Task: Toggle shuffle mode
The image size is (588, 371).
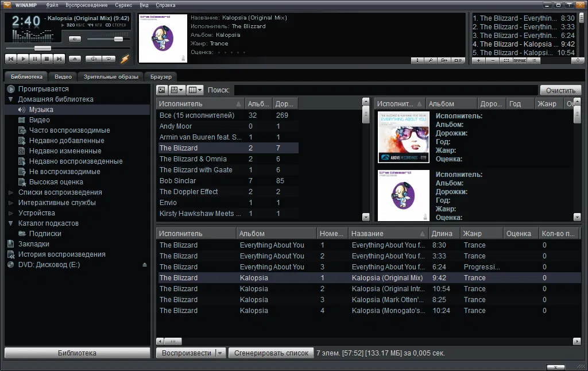Action: click(94, 59)
